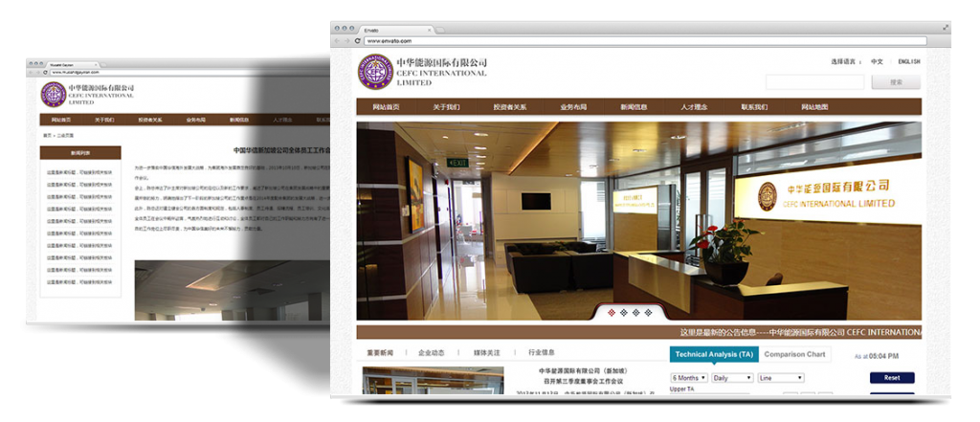Image resolution: width=980 pixels, height=422 pixels.
Task: Select the red active slide indicator diamond
Action: pyautogui.click(x=612, y=313)
